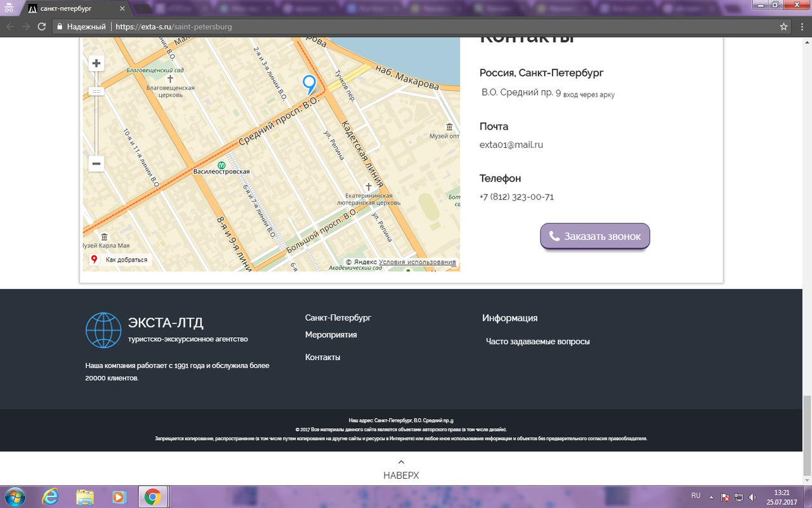Open the Windows Start menu
812x508 pixels.
(15, 497)
